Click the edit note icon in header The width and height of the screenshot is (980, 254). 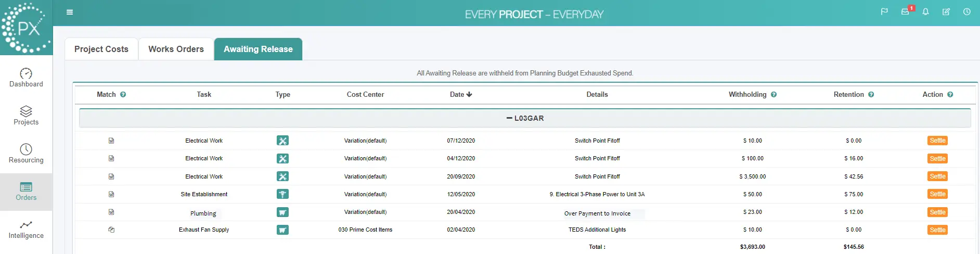(x=946, y=12)
